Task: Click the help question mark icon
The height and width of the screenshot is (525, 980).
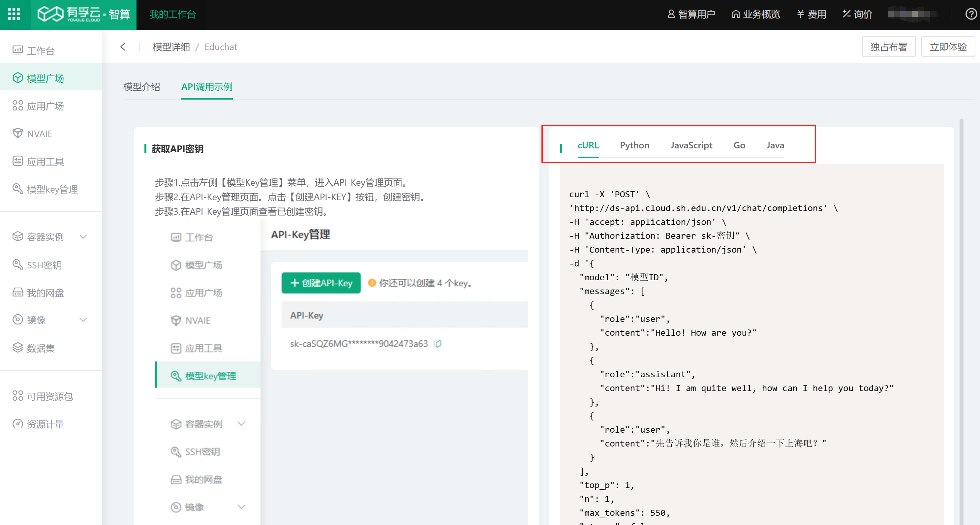Action: (970, 15)
